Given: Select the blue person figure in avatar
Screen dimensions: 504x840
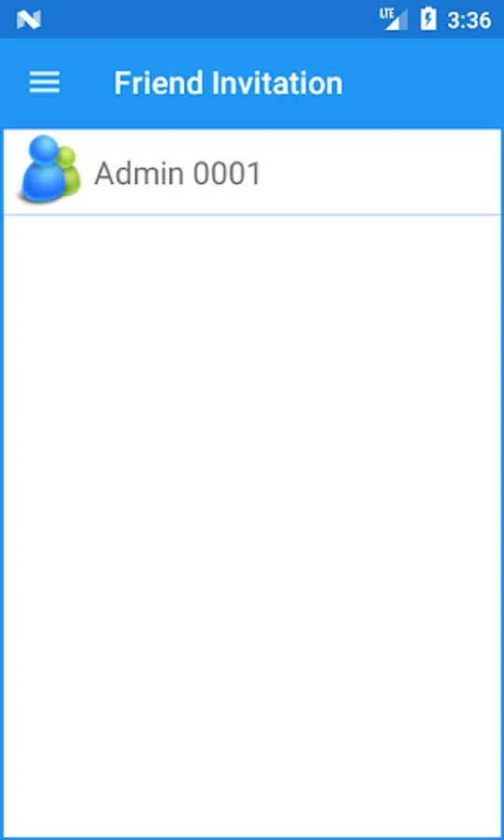Looking at the screenshot, I should (x=42, y=169).
